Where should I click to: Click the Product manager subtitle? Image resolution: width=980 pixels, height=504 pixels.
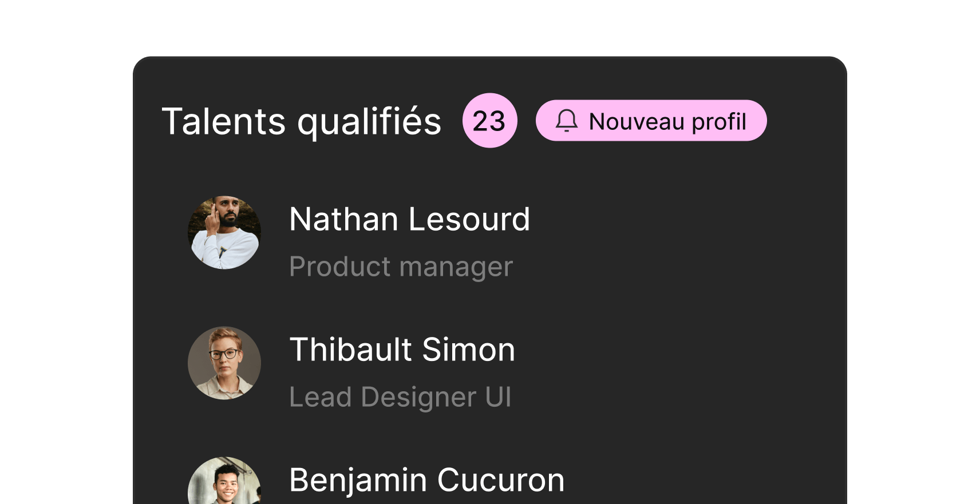pos(401,267)
